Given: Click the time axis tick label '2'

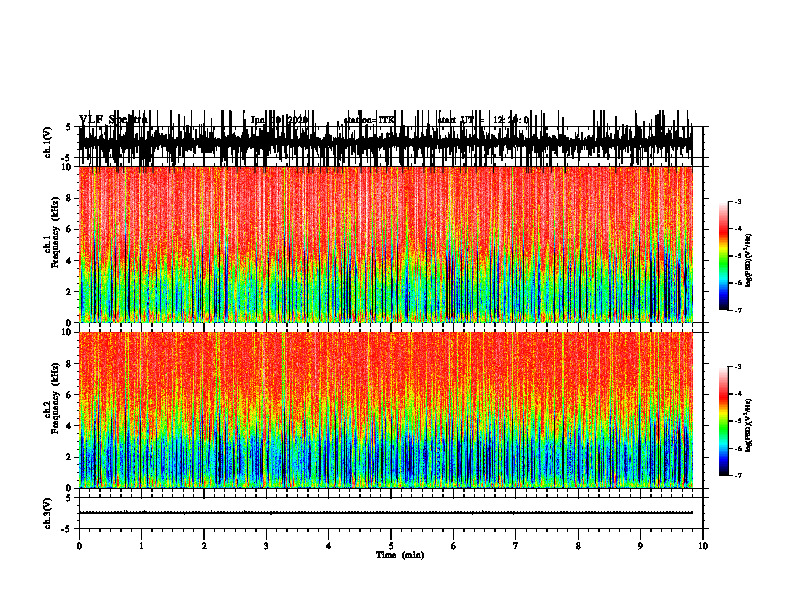Looking at the screenshot, I should [204, 546].
